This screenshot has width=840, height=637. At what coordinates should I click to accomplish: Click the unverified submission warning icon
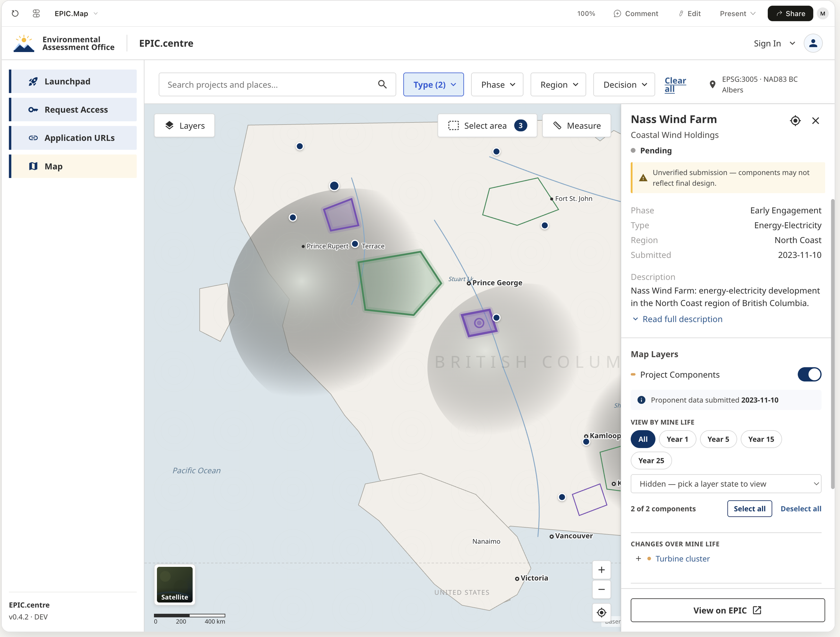tap(643, 178)
